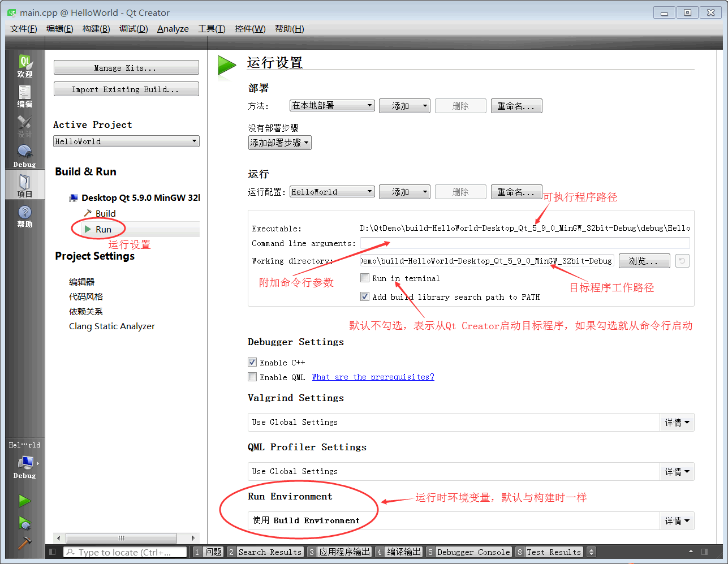Open 代码风格 project settings

(86, 296)
